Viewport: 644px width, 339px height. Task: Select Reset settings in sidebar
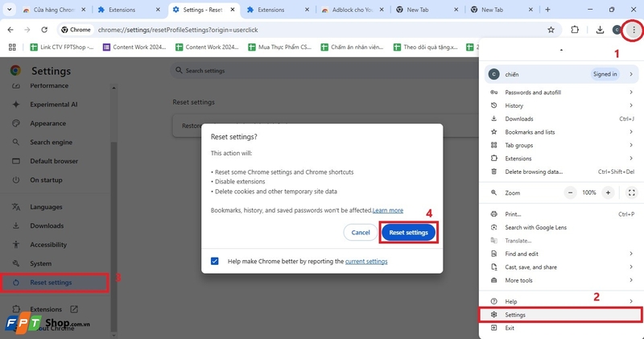click(x=54, y=283)
